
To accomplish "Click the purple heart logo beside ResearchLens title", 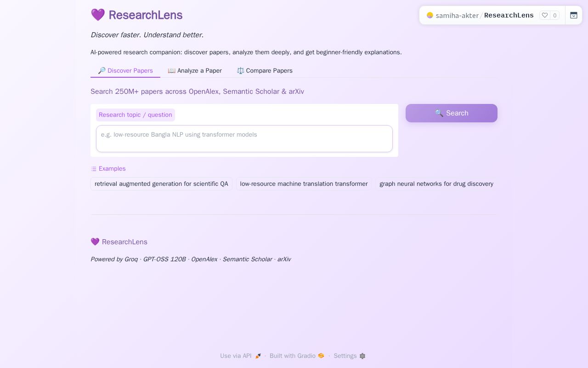I will (98, 15).
